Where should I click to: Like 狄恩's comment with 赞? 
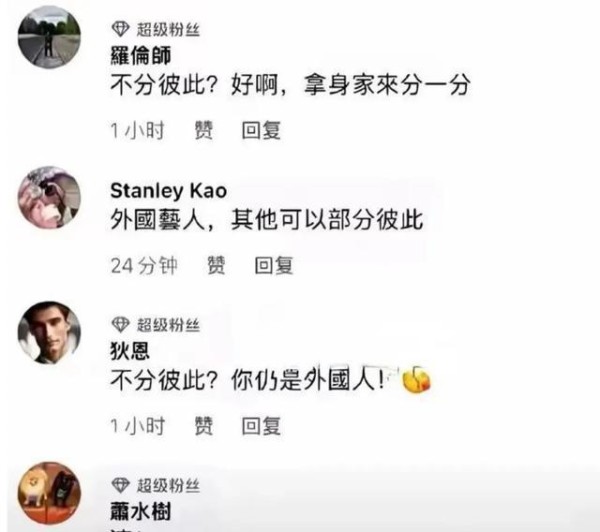tap(204, 426)
